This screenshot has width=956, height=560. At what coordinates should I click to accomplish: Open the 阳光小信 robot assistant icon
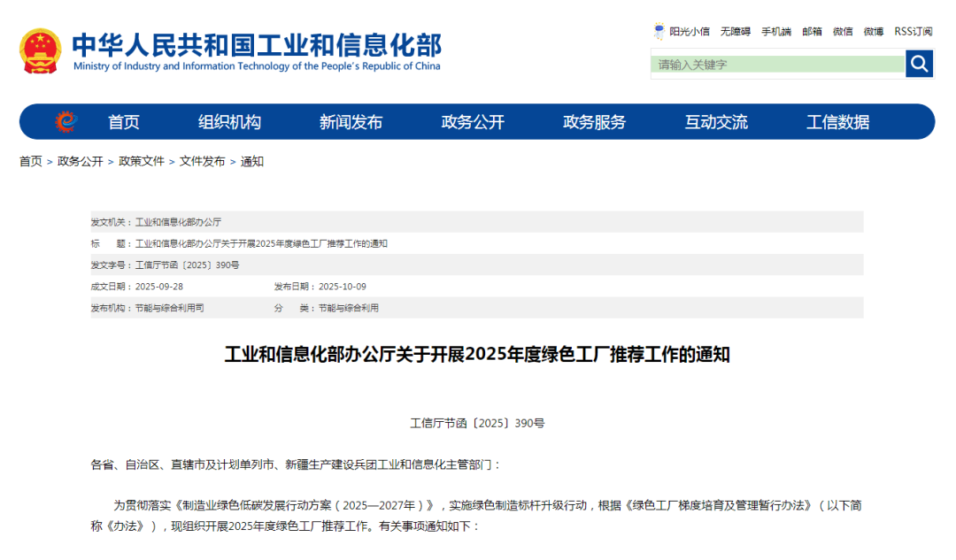coord(659,31)
